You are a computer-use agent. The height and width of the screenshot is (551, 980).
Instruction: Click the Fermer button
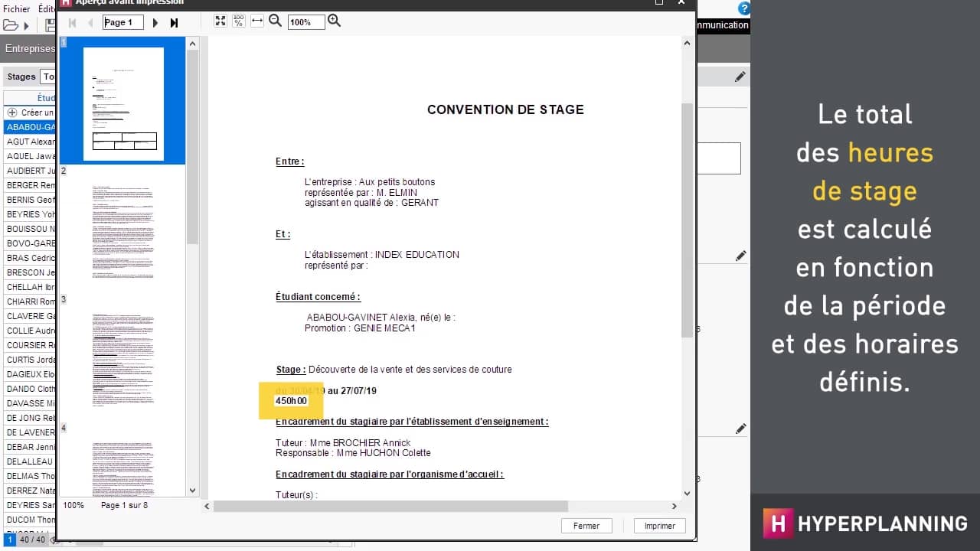[586, 526]
